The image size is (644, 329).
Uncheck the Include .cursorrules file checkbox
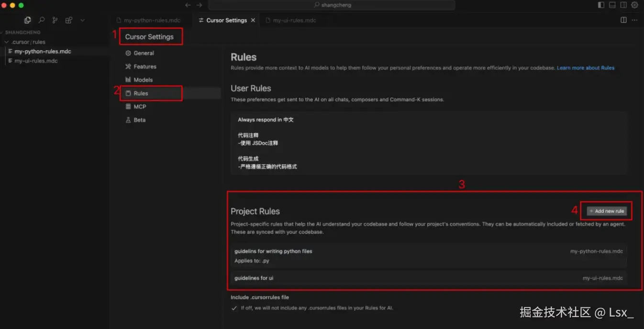click(x=234, y=308)
